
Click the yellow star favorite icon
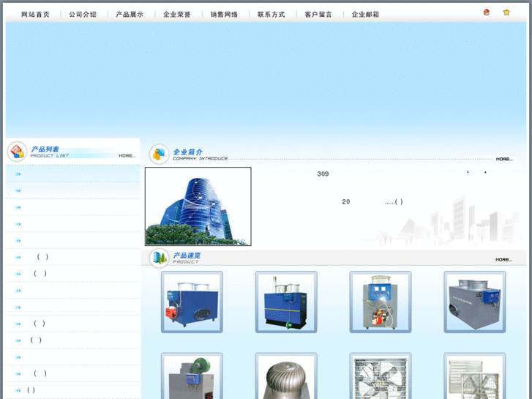click(x=506, y=12)
